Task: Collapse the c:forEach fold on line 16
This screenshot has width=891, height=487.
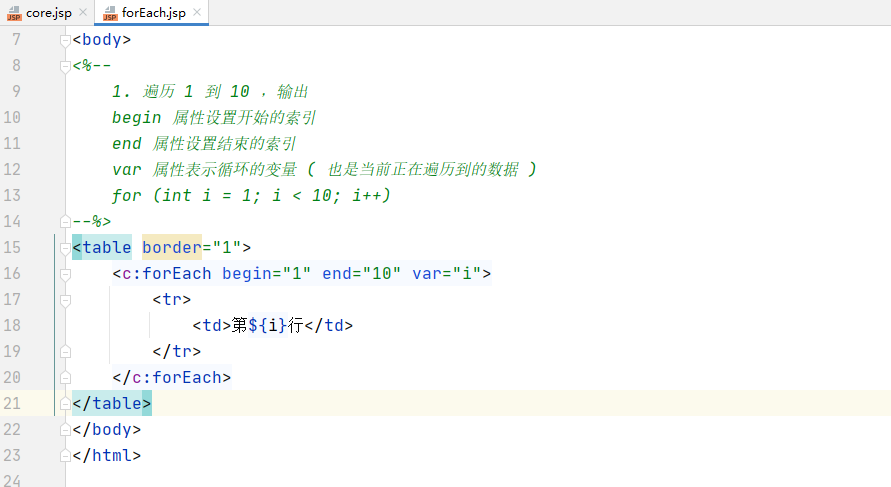Action: [x=65, y=274]
